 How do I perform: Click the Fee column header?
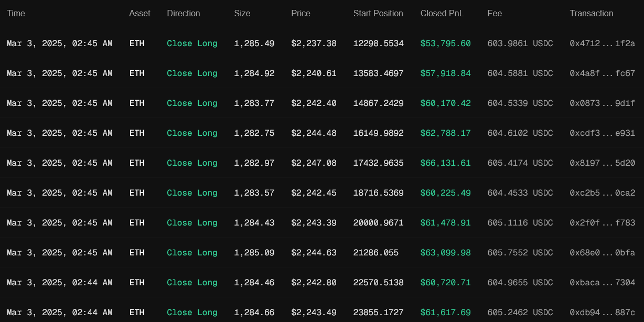pos(495,14)
